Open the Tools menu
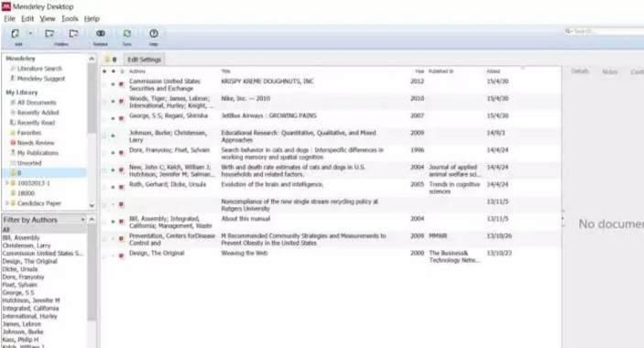The width and height of the screenshot is (644, 348). [x=70, y=19]
